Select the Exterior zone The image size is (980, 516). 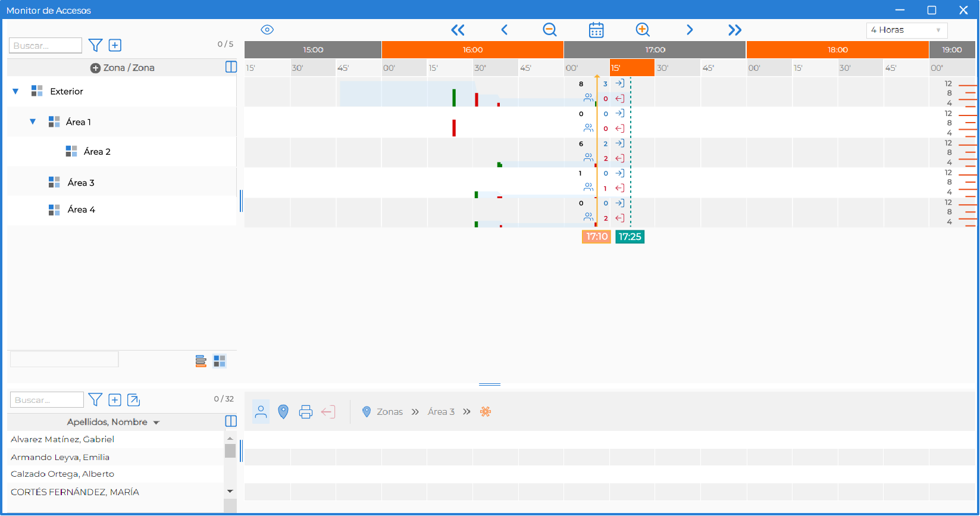pos(67,91)
